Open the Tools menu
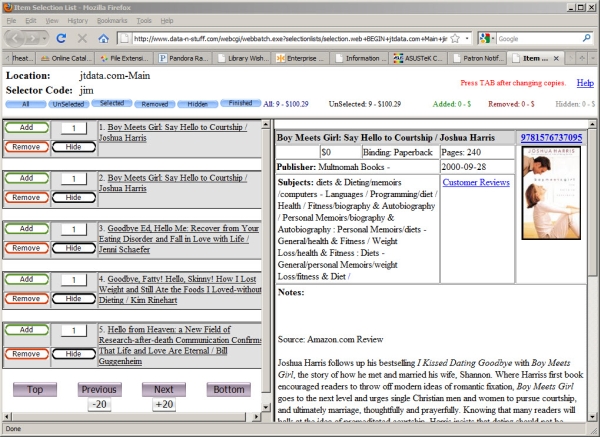600x437 pixels. 144,21
